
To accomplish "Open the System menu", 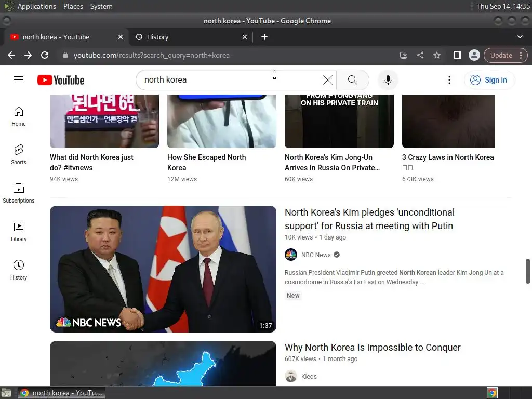I will tap(101, 6).
